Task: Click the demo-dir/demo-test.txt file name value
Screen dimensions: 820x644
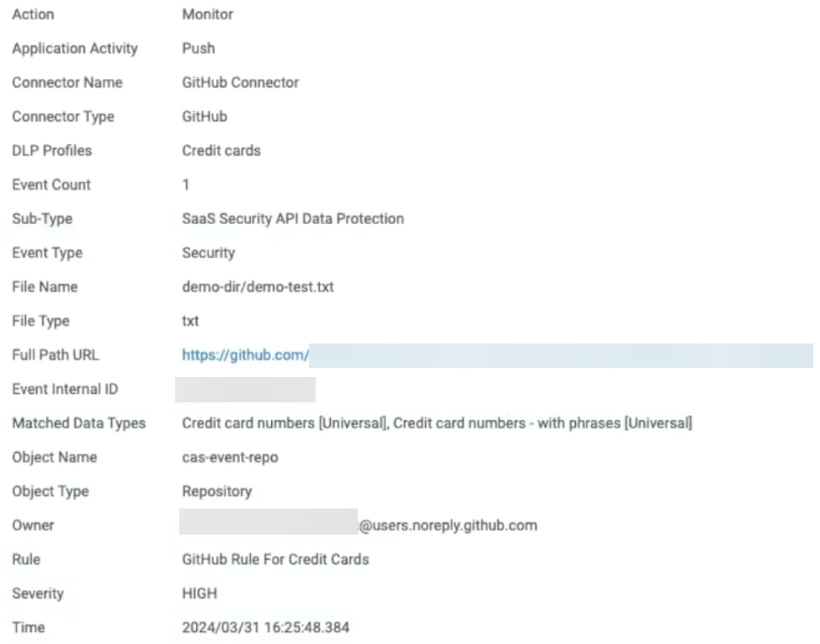Action: (258, 287)
